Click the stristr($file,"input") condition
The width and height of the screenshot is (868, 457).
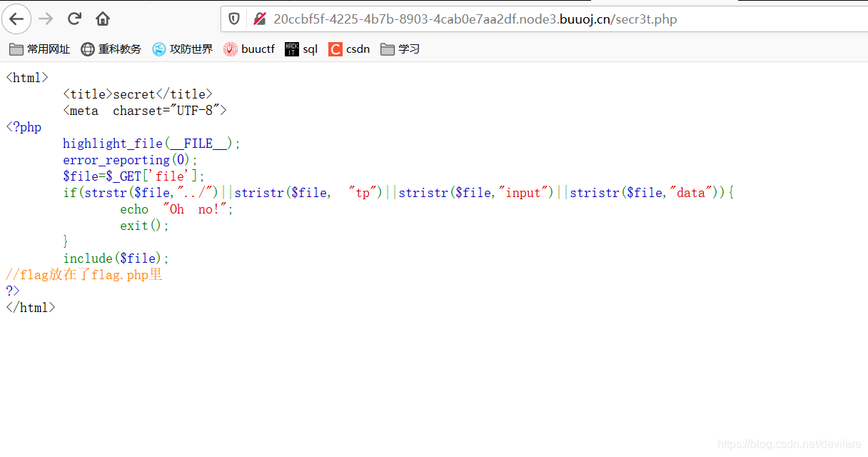pos(477,193)
